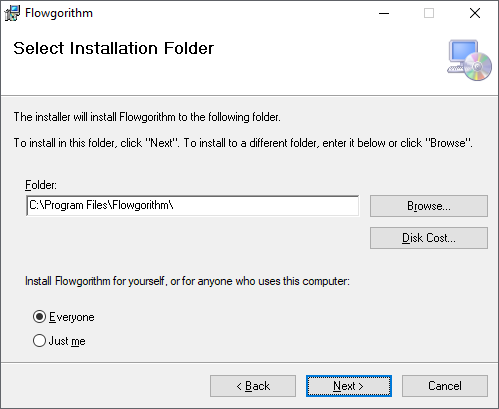Screen dimensions: 499x409
Task: Click the Flowgorithm window title text
Action: coord(59,13)
